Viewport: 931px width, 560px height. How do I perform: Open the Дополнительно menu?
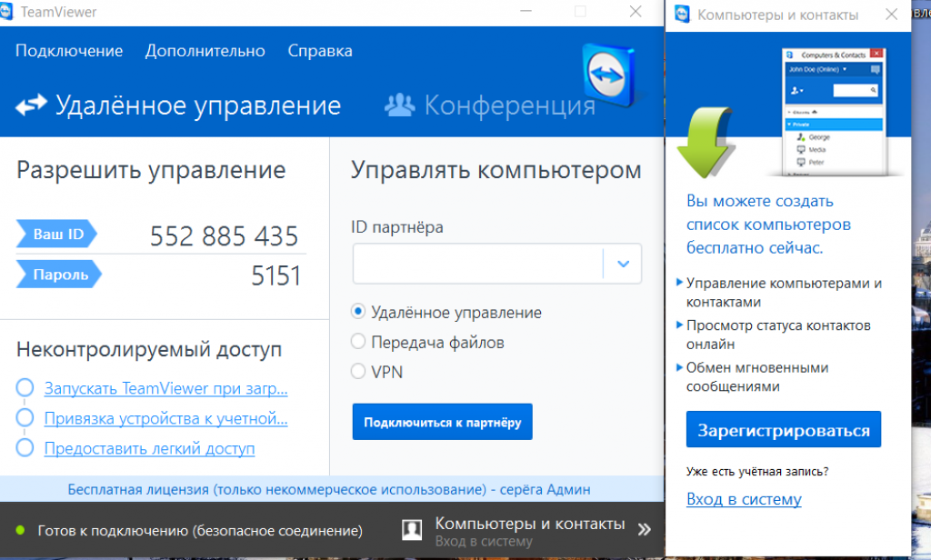(205, 51)
